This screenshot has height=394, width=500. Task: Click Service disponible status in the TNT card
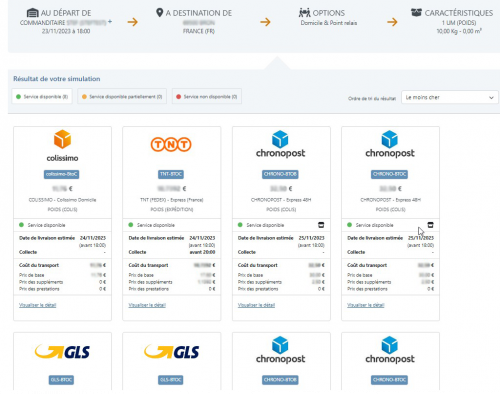point(156,225)
